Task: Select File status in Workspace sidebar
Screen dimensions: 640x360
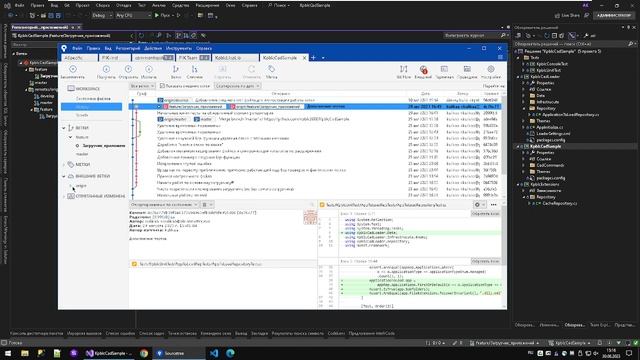Action: click(93, 99)
